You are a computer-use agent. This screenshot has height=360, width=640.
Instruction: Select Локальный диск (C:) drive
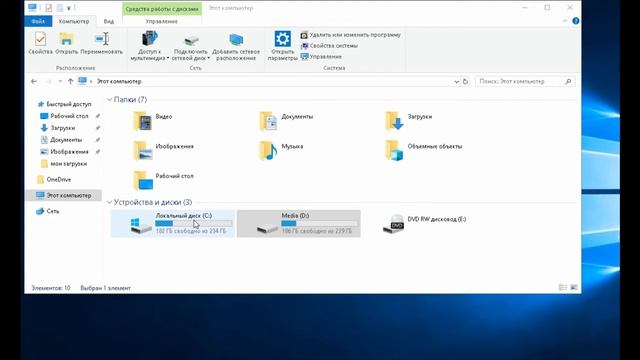tap(173, 223)
